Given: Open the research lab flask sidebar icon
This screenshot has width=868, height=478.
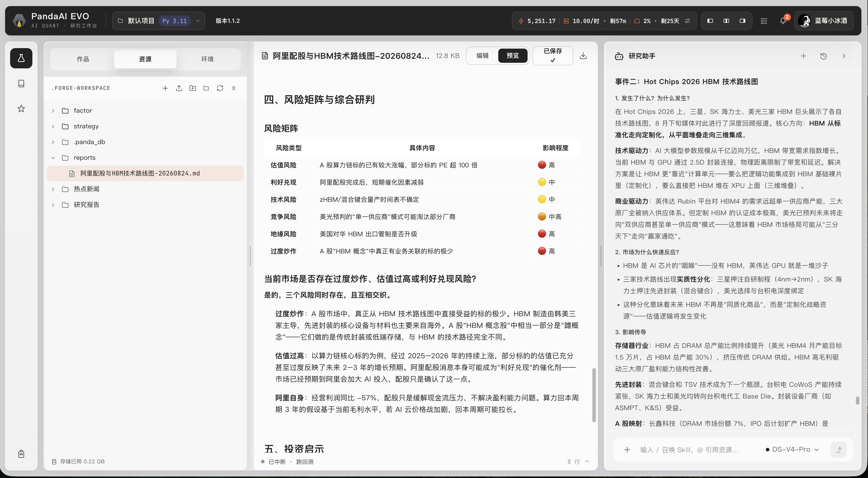Looking at the screenshot, I should 21,58.
